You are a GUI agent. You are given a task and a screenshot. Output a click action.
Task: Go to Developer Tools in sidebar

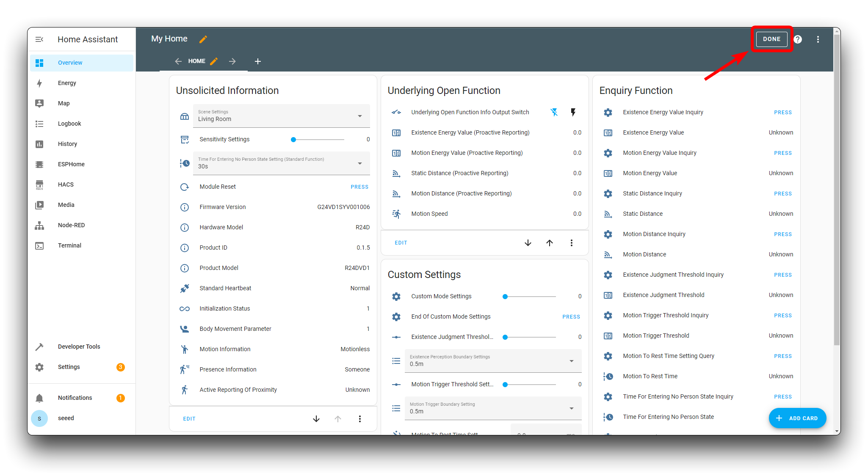click(x=79, y=347)
